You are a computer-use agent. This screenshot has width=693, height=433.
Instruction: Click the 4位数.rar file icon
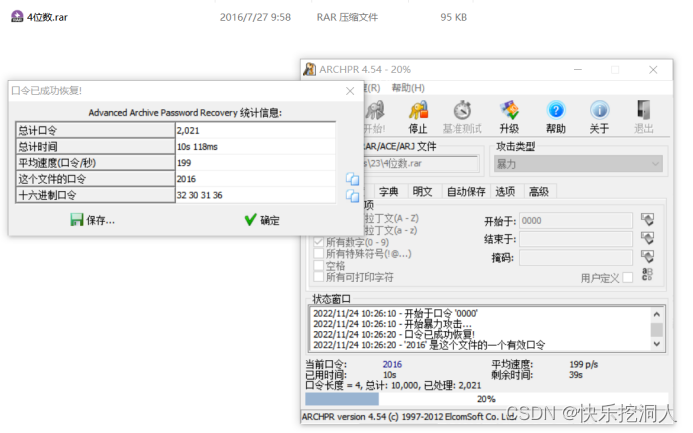(x=17, y=17)
